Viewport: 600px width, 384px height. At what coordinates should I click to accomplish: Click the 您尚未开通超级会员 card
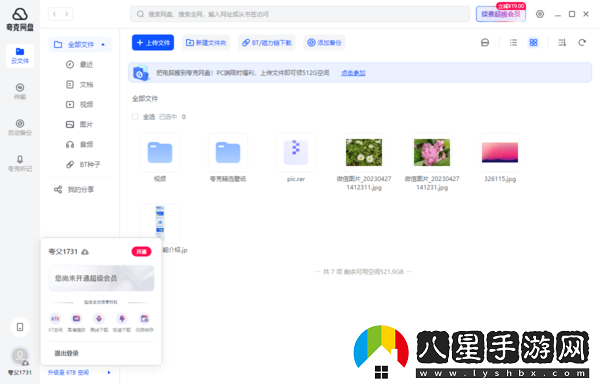coord(101,278)
